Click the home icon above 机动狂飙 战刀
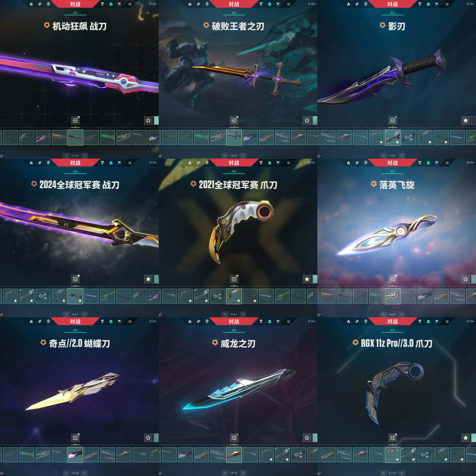 click(31, 4)
